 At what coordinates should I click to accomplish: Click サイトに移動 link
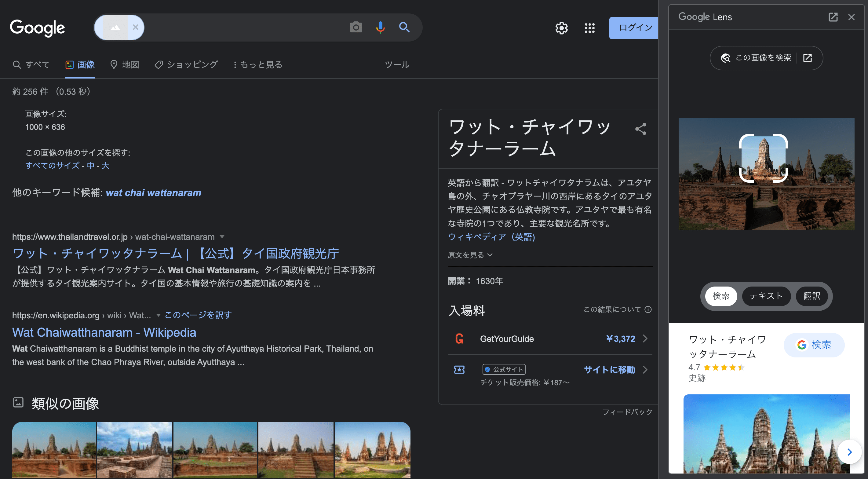click(x=609, y=370)
